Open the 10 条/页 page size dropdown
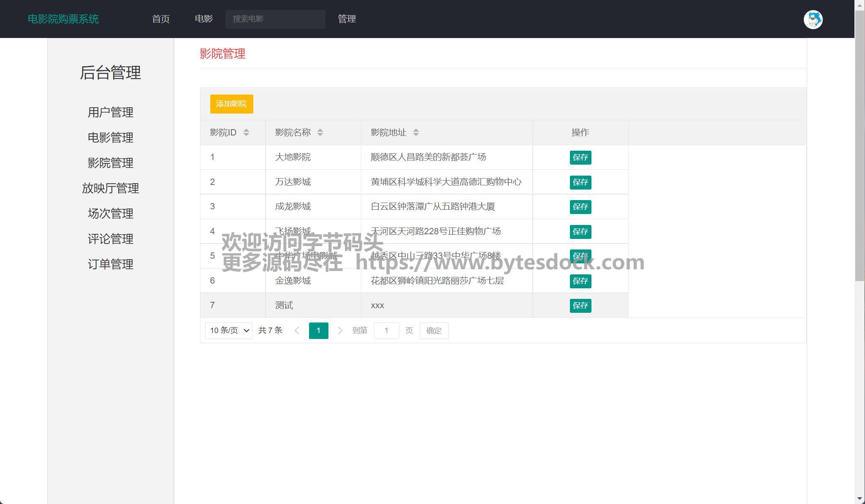This screenshot has height=504, width=865. 228,331
